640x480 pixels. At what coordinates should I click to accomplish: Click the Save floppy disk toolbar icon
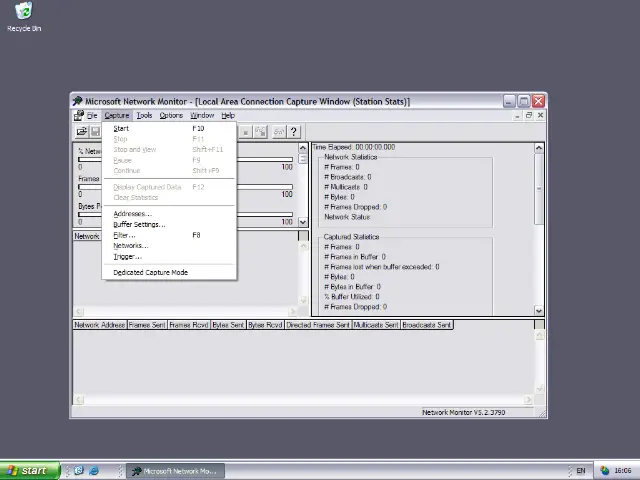point(95,131)
